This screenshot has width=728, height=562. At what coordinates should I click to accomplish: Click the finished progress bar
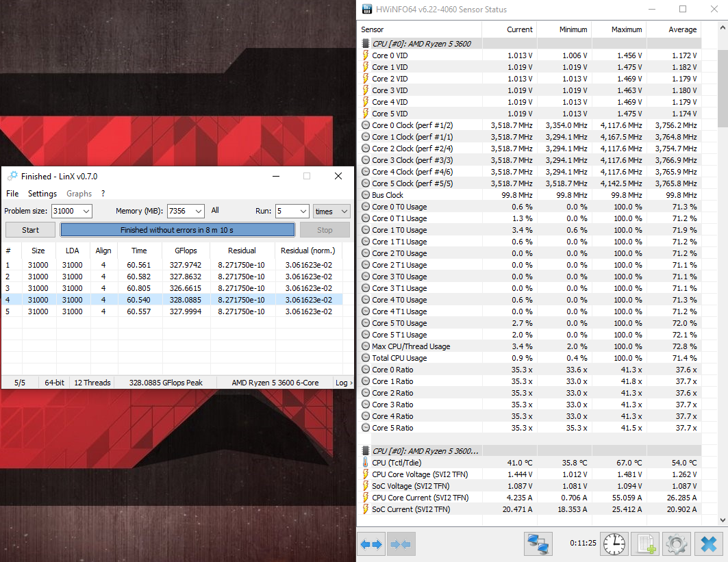pyautogui.click(x=177, y=230)
